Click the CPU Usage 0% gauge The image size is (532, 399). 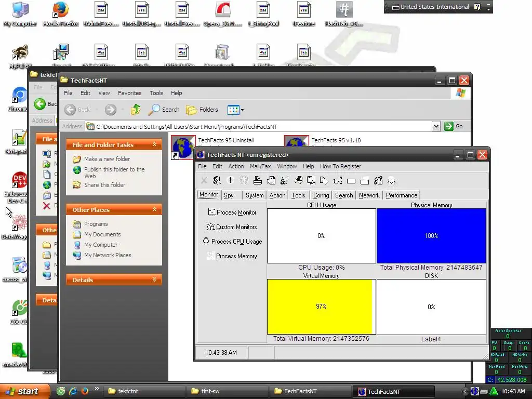click(x=321, y=235)
